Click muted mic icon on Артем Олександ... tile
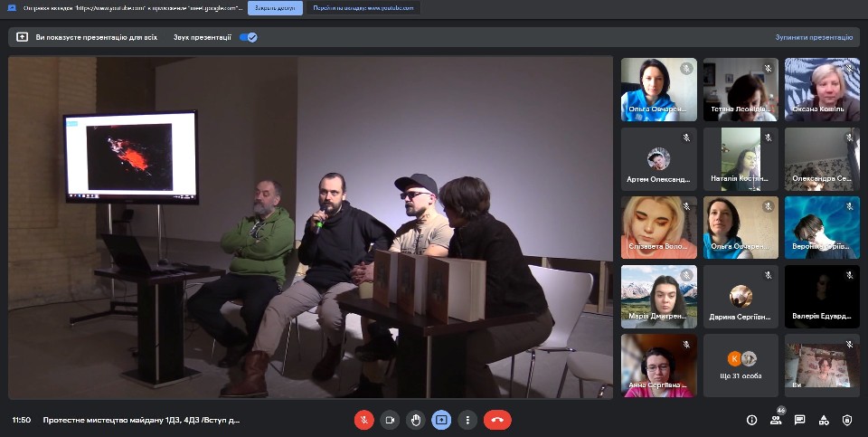 [x=686, y=138]
